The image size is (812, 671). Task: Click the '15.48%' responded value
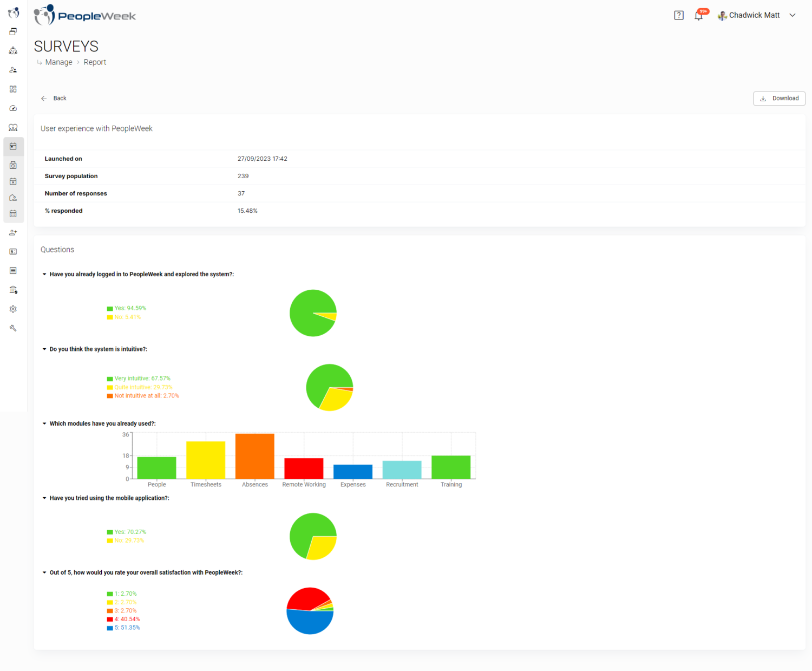247,211
